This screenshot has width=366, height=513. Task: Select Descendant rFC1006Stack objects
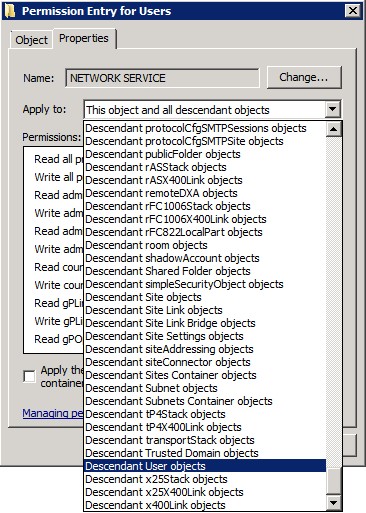pyautogui.click(x=205, y=206)
